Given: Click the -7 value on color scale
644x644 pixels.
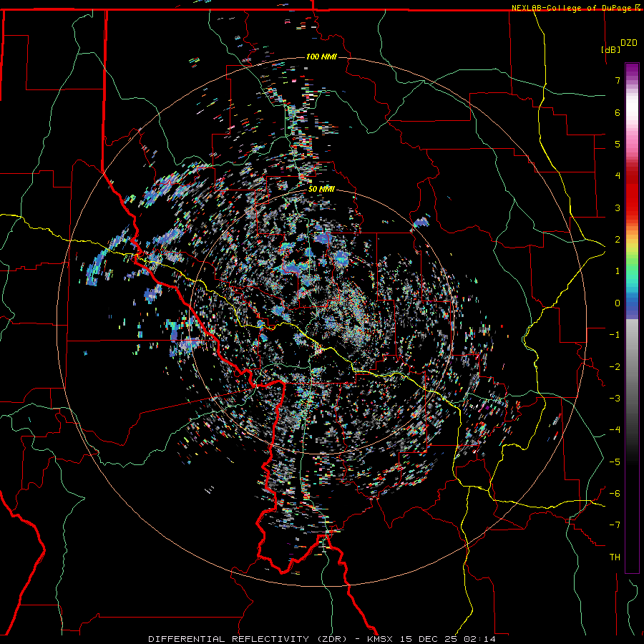Looking at the screenshot, I should [615, 525].
